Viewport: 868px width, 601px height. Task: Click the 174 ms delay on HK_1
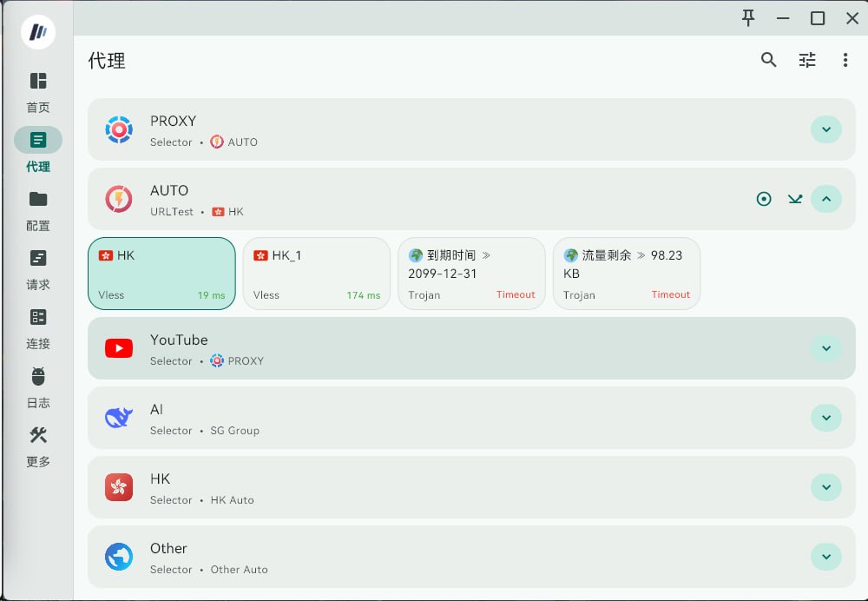point(364,295)
